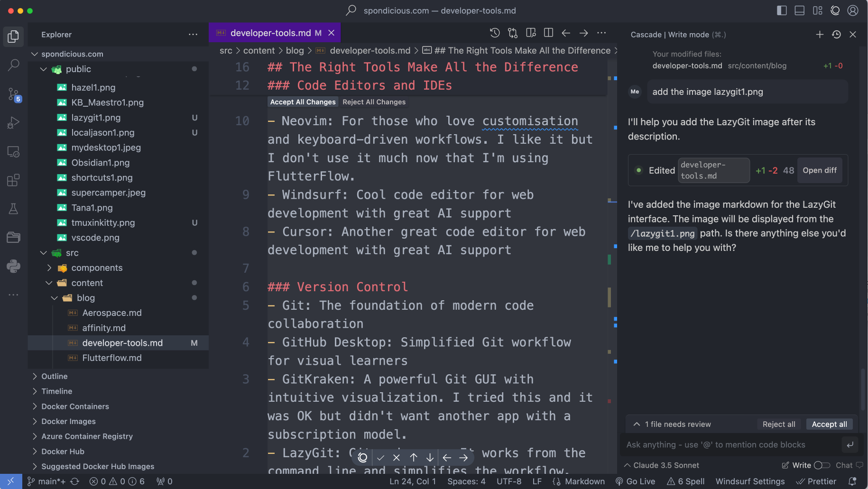Collapse the content folder

(49, 283)
